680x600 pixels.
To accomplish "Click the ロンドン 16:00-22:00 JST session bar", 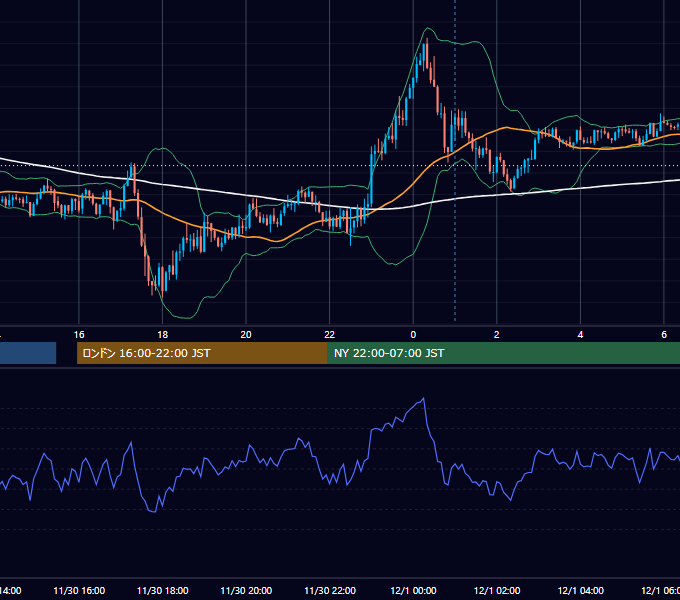I will point(202,353).
